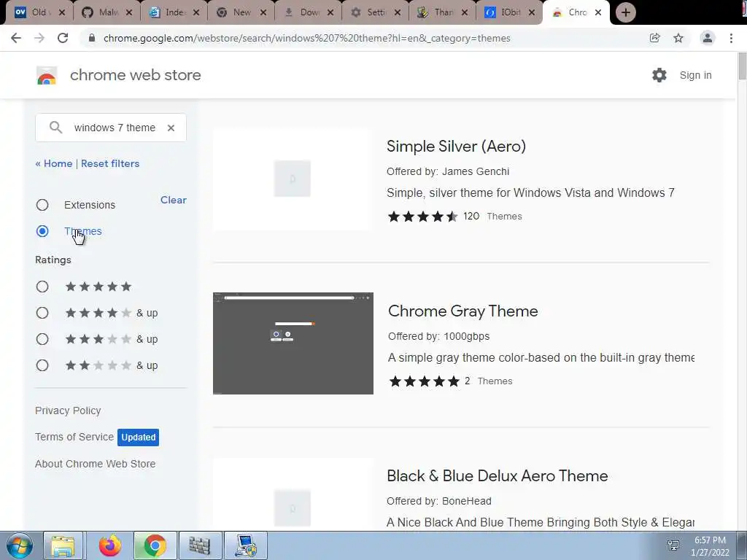
Task: Close the IObit tab
Action: [x=532, y=13]
